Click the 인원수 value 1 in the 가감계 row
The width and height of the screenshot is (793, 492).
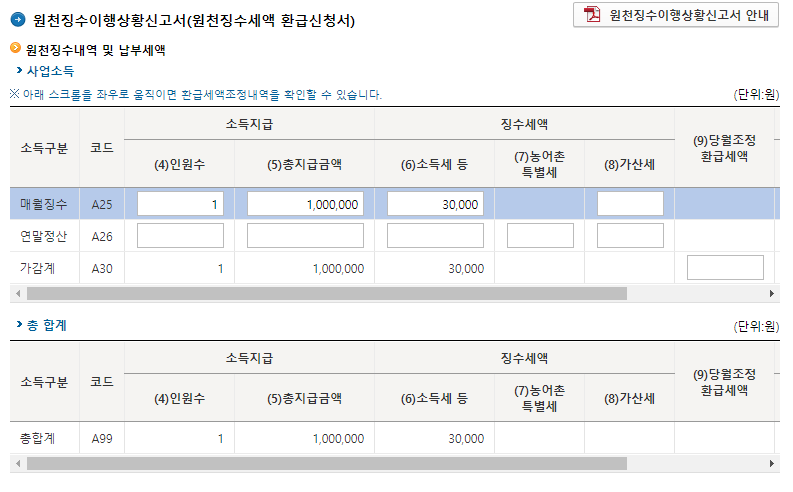[221, 269]
